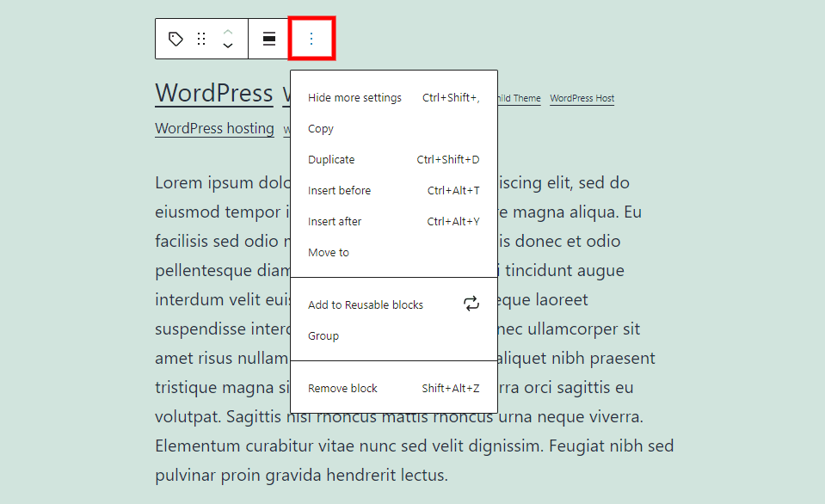Move block down with the down chevron
The height and width of the screenshot is (504, 825).
pyautogui.click(x=228, y=46)
